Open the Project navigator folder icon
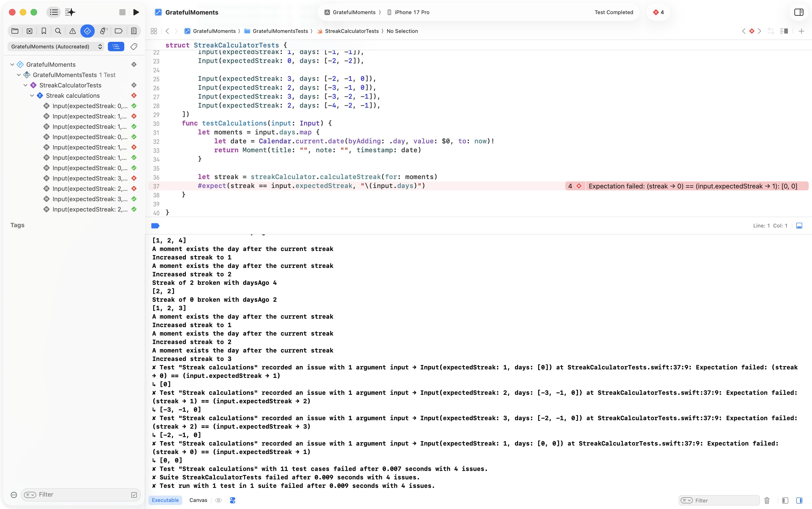The width and height of the screenshot is (812, 509). tap(15, 31)
